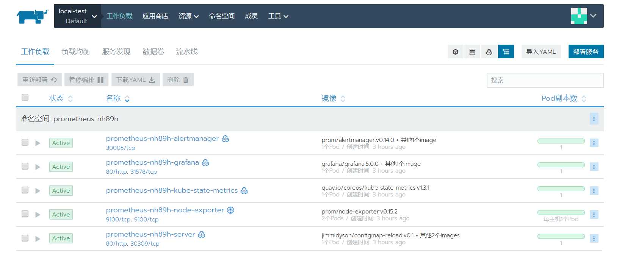Toggle the select-all checkbox in table header
Screen dimensions: 644x268
[x=25, y=97]
